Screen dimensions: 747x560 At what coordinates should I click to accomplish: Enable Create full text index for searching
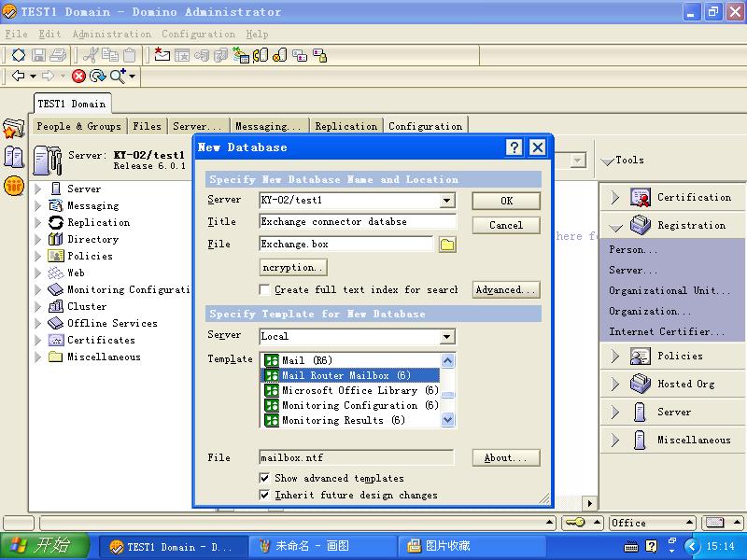[264, 290]
